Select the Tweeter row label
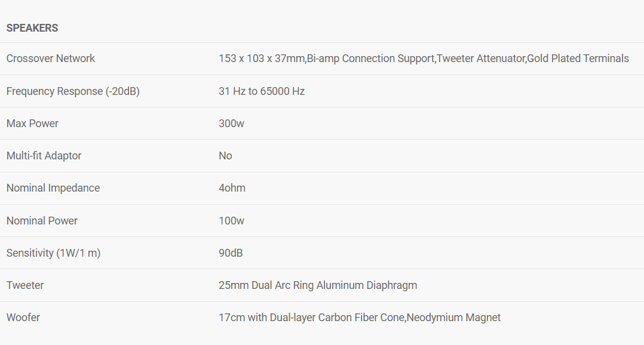The width and height of the screenshot is (644, 345). coord(25,285)
